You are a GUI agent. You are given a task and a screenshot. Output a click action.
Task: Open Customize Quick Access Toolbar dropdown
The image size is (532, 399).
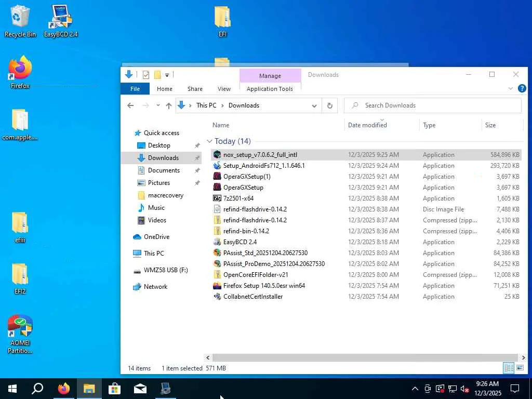point(167,75)
